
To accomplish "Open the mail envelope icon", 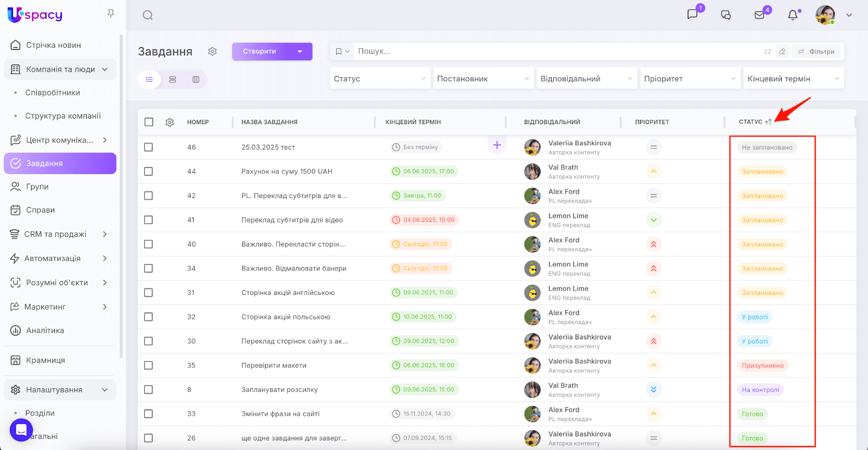I will [x=759, y=15].
